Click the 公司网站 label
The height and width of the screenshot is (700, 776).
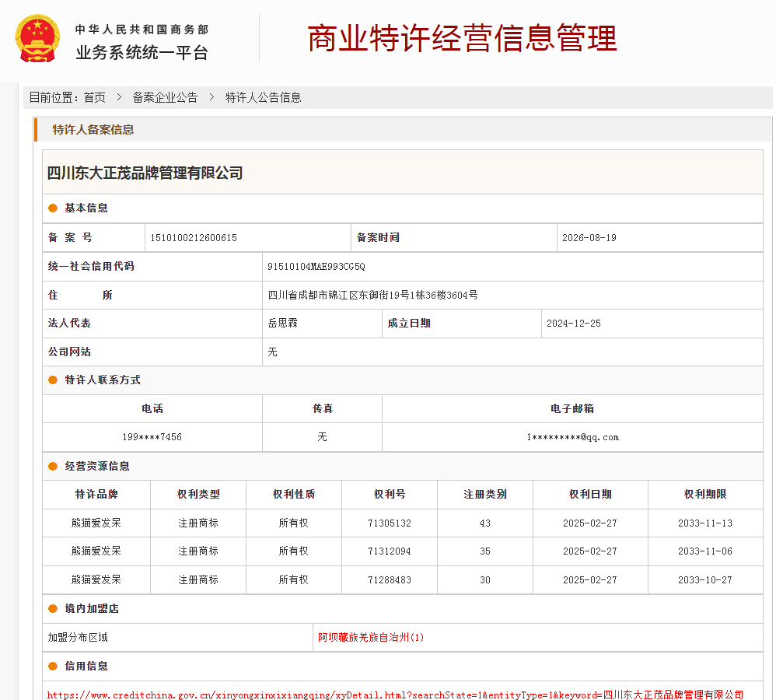tap(69, 352)
